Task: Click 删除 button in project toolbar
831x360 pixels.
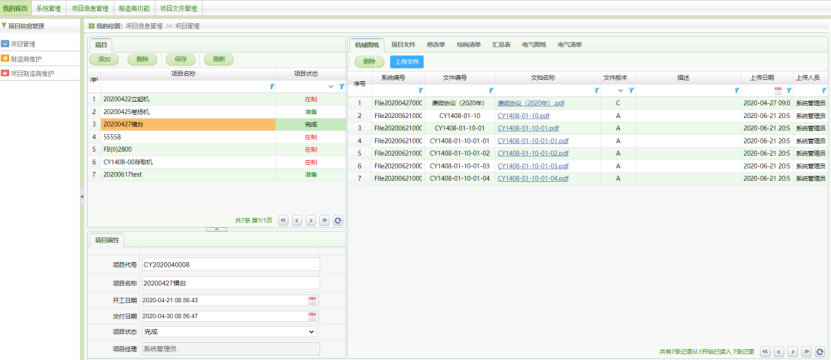Action: [x=142, y=60]
